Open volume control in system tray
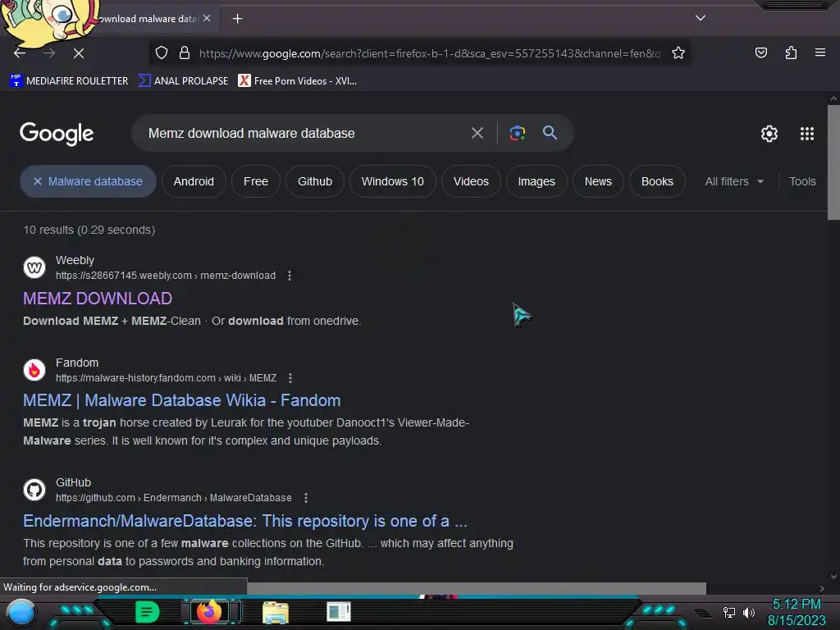The height and width of the screenshot is (630, 840). (748, 612)
